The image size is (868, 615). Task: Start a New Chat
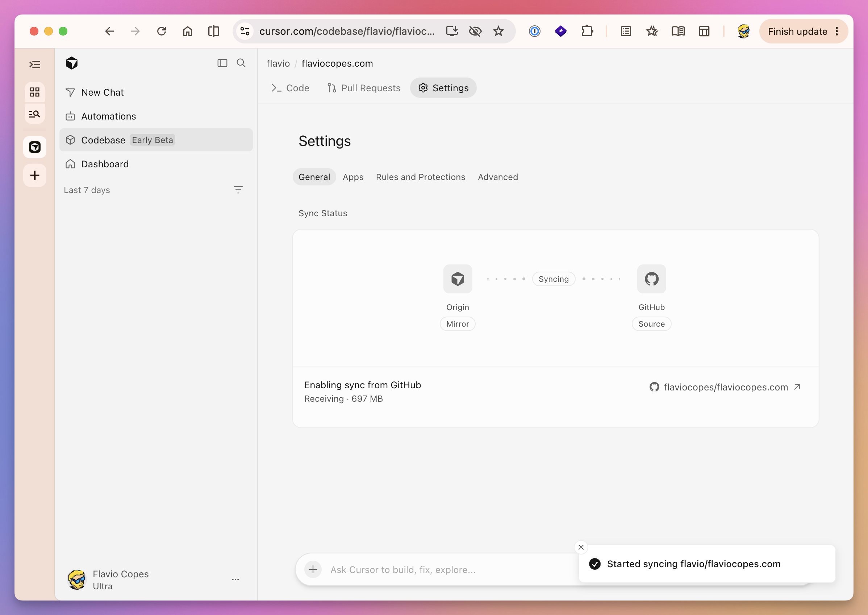click(156, 92)
